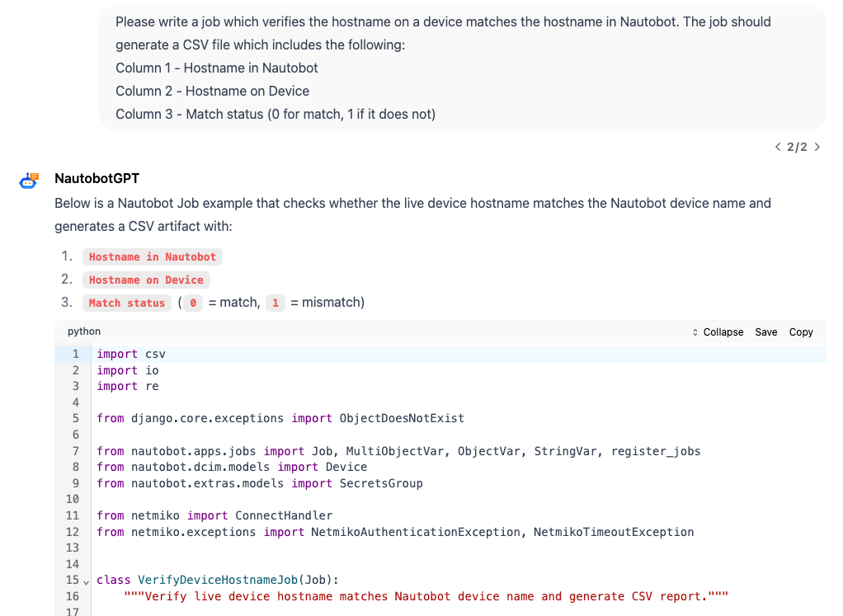Screen dimensions: 843x616
Task: Click class name VerifyDeviceHostnameJob
Action: tap(217, 580)
